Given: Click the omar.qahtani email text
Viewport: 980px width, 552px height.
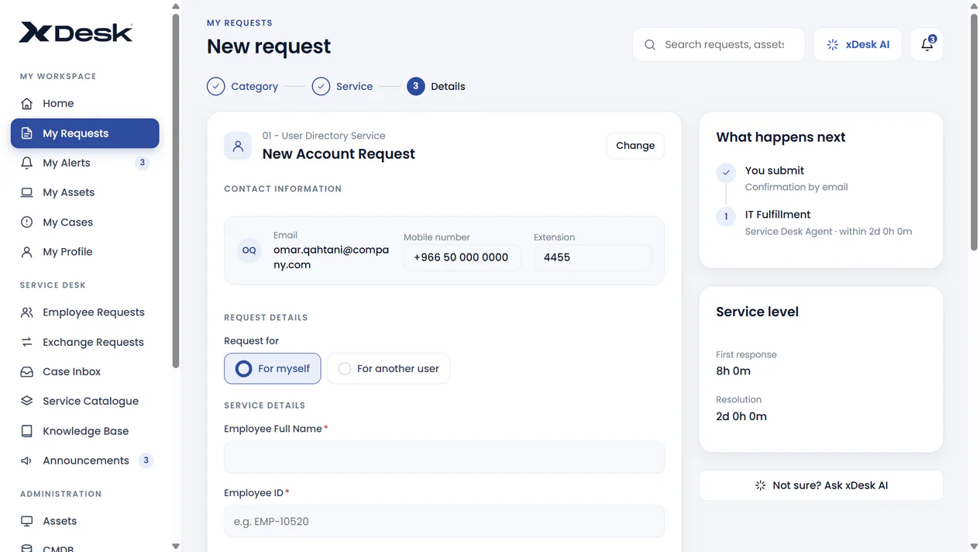Looking at the screenshot, I should pyautogui.click(x=331, y=257).
